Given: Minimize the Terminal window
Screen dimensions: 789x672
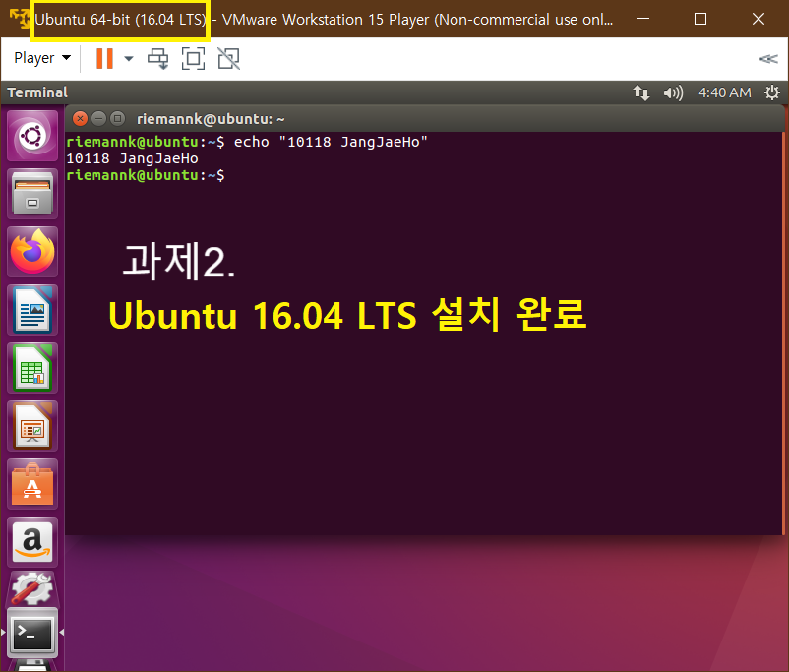Looking at the screenshot, I should point(99,119).
